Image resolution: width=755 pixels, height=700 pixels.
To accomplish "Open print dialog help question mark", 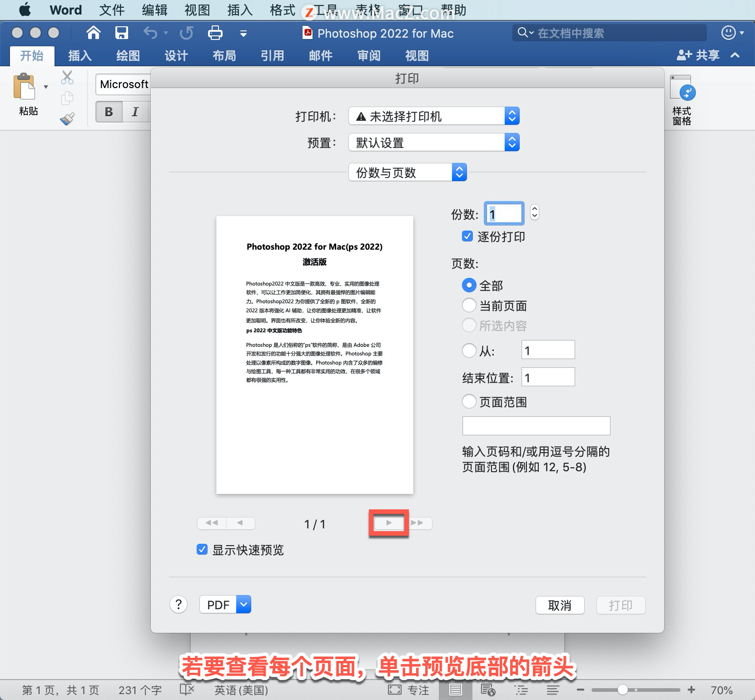I will point(179,604).
